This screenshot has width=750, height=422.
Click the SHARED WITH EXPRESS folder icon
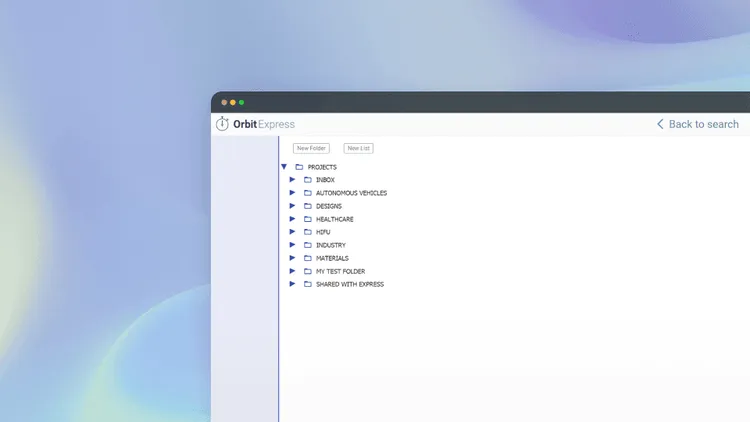[x=308, y=284]
